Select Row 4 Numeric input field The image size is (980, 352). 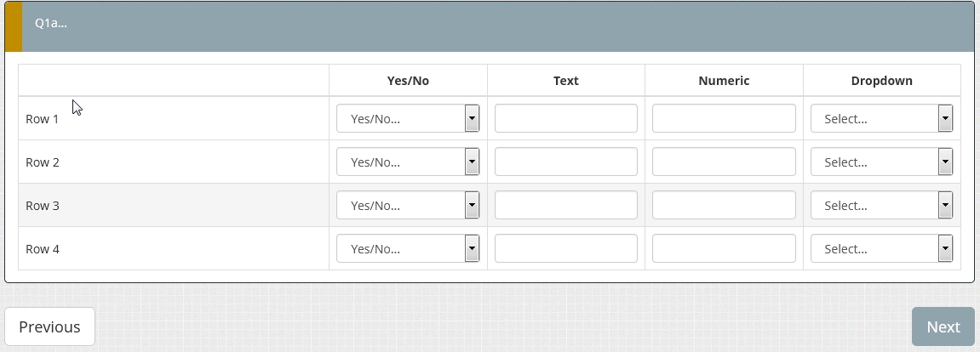tap(724, 249)
